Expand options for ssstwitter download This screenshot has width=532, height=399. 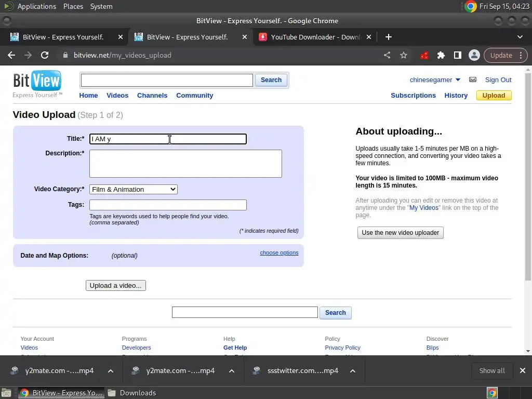(353, 371)
